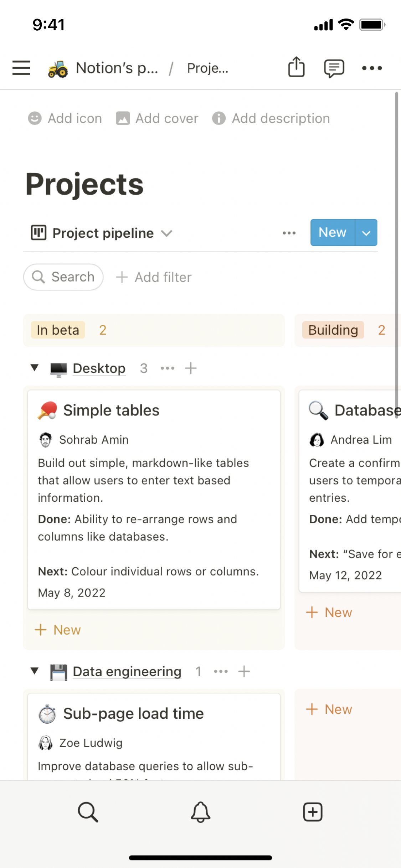Open page options three-dot menu
The width and height of the screenshot is (401, 868).
pyautogui.click(x=372, y=68)
